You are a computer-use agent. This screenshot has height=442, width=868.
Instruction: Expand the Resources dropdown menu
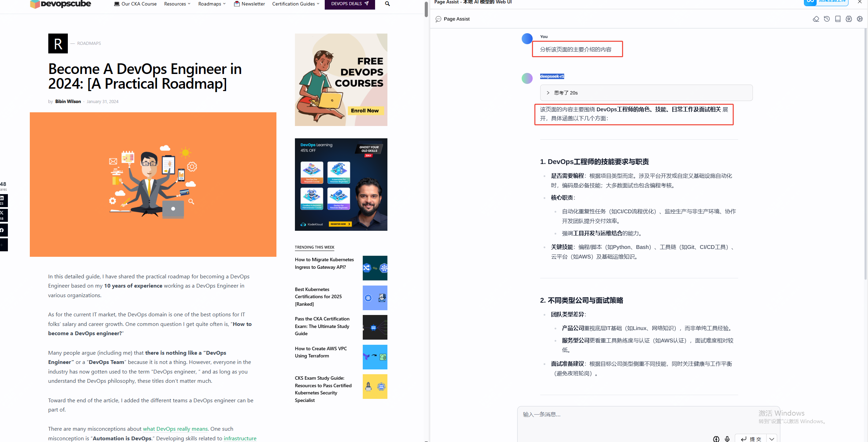coord(177,4)
